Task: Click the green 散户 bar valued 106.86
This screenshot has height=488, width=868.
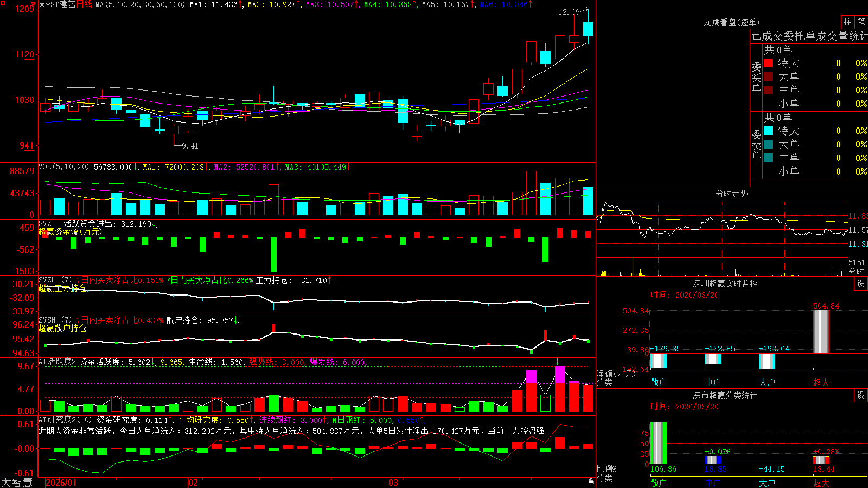Action: tap(659, 443)
